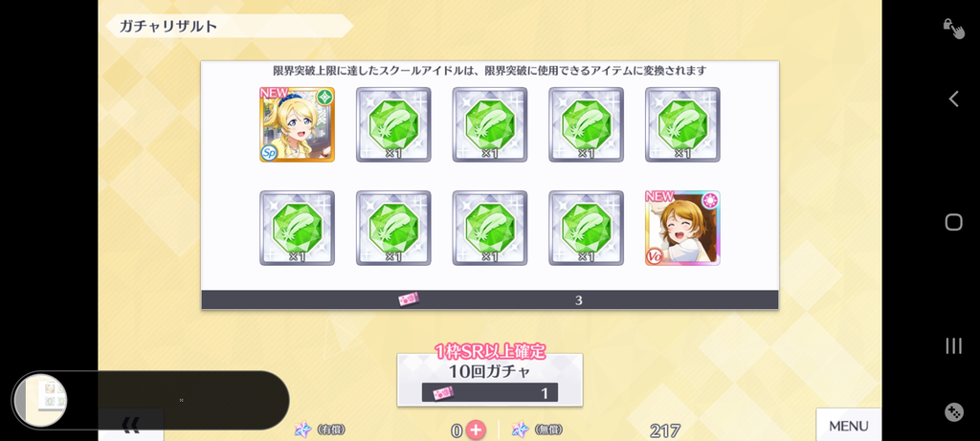Image resolution: width=980 pixels, height=441 pixels.
Task: Tap the first green feather gem in bottom row
Action: click(x=297, y=228)
